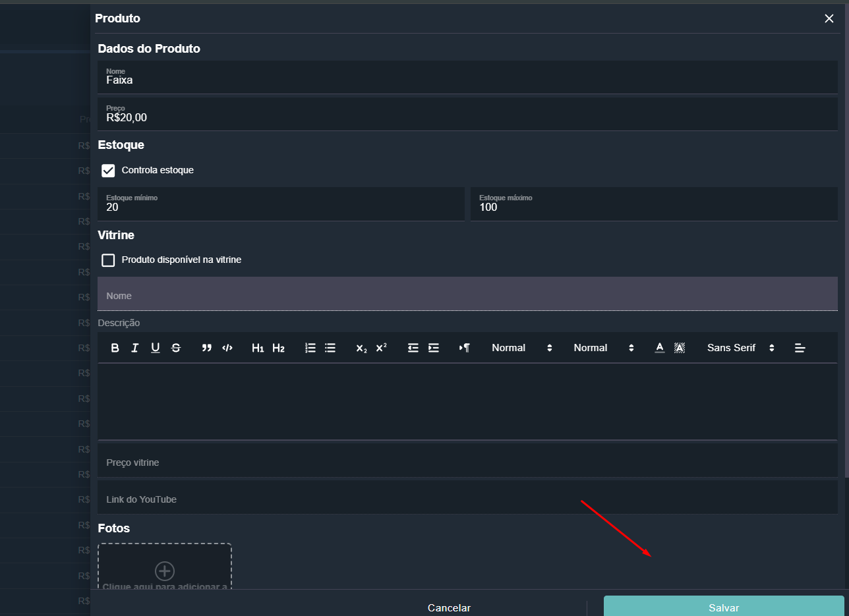This screenshot has width=849, height=616.
Task: Insert blockquote in description editor
Action: pyautogui.click(x=207, y=348)
